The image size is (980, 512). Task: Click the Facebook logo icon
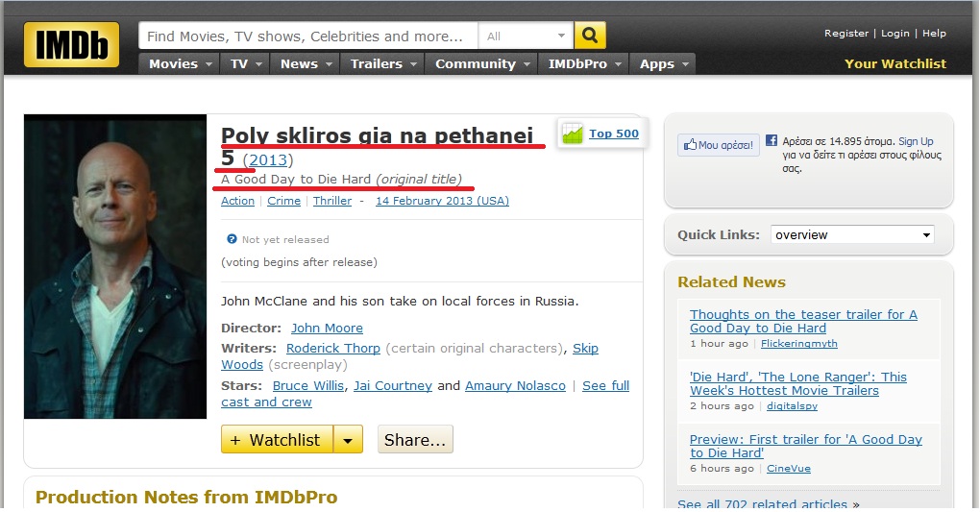772,140
